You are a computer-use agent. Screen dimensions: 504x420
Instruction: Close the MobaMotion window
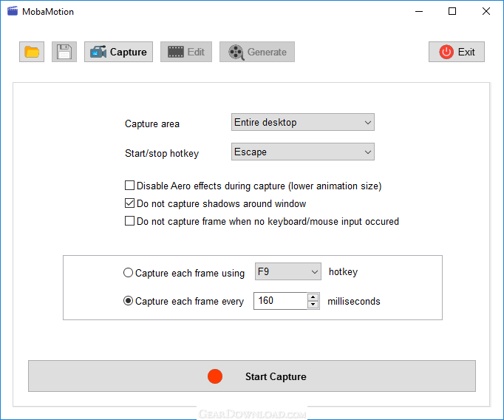click(486, 11)
